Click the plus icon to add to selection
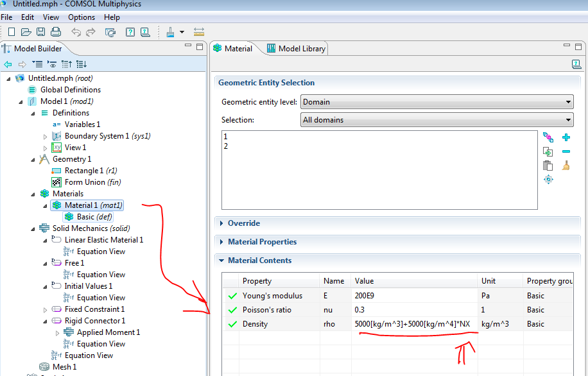 [x=566, y=137]
